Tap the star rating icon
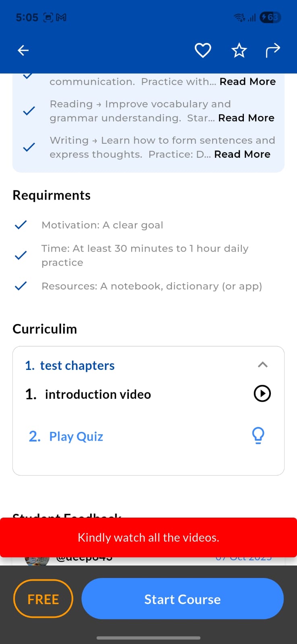 tap(239, 50)
